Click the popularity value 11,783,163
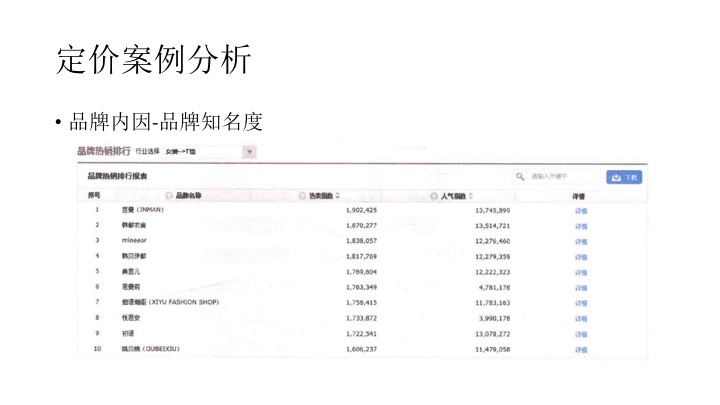The height and width of the screenshot is (405, 720). (x=492, y=303)
